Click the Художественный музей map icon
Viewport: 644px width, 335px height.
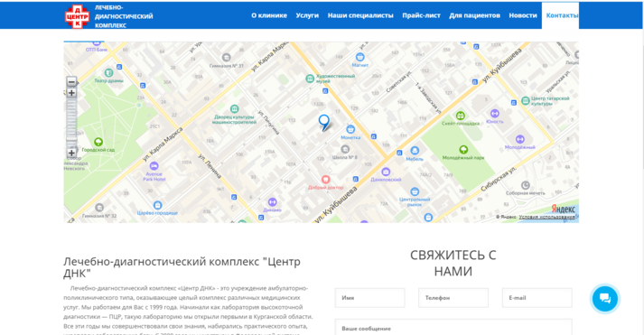(310, 79)
